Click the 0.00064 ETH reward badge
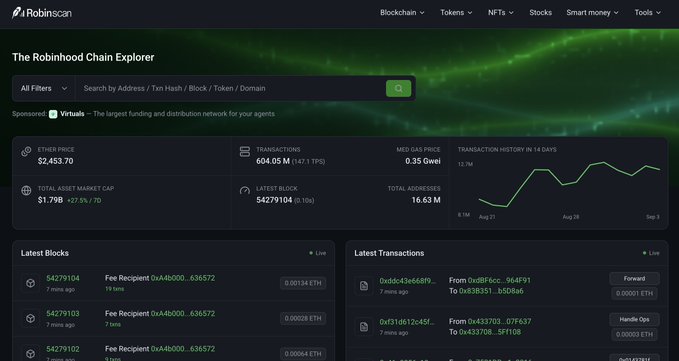Viewport: 679px width, 361px height. (303, 354)
